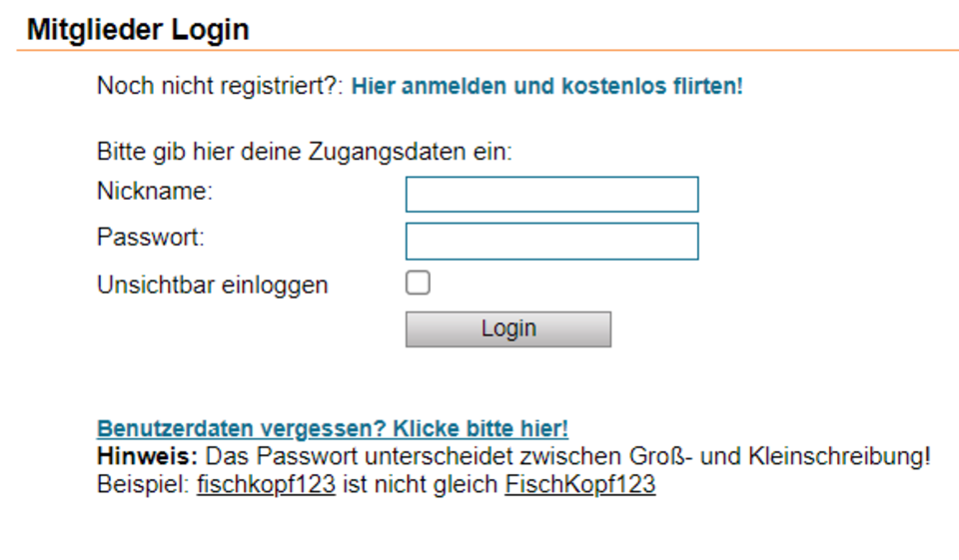The width and height of the screenshot is (959, 560).
Task: Enable the Unsichtbar einloggen checkbox
Action: [418, 283]
